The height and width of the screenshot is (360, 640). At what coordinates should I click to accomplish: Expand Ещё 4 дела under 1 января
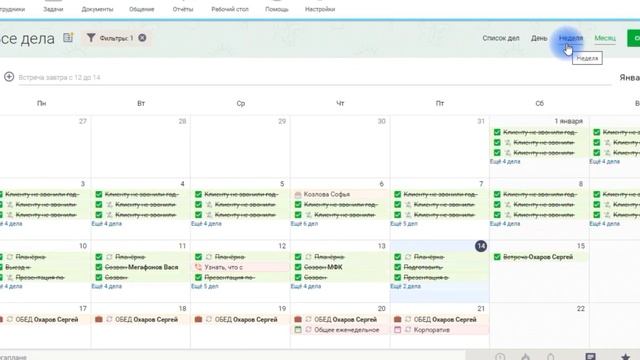point(505,162)
